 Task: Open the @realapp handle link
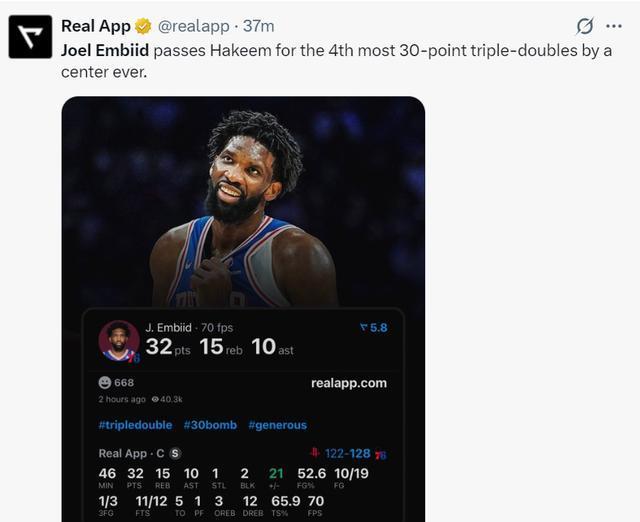click(x=193, y=26)
